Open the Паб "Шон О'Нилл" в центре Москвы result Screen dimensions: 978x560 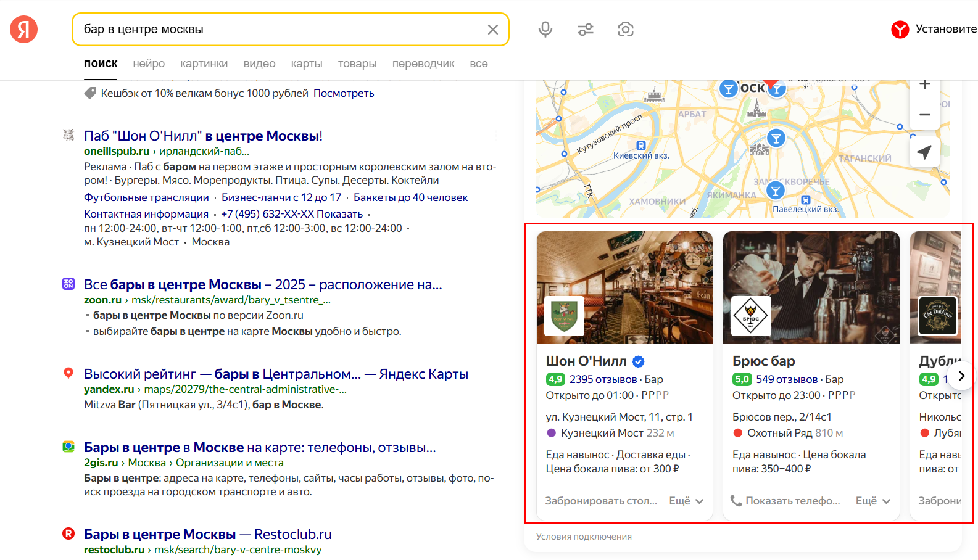[203, 136]
